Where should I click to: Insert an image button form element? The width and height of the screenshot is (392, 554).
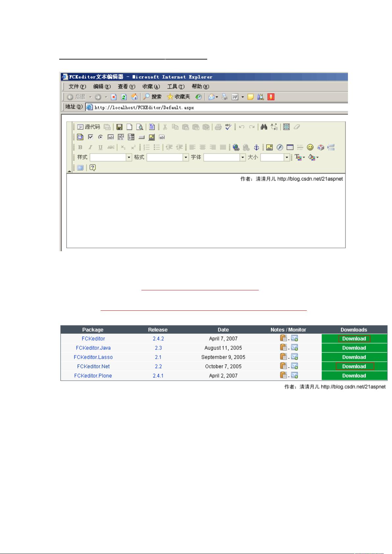(152, 137)
